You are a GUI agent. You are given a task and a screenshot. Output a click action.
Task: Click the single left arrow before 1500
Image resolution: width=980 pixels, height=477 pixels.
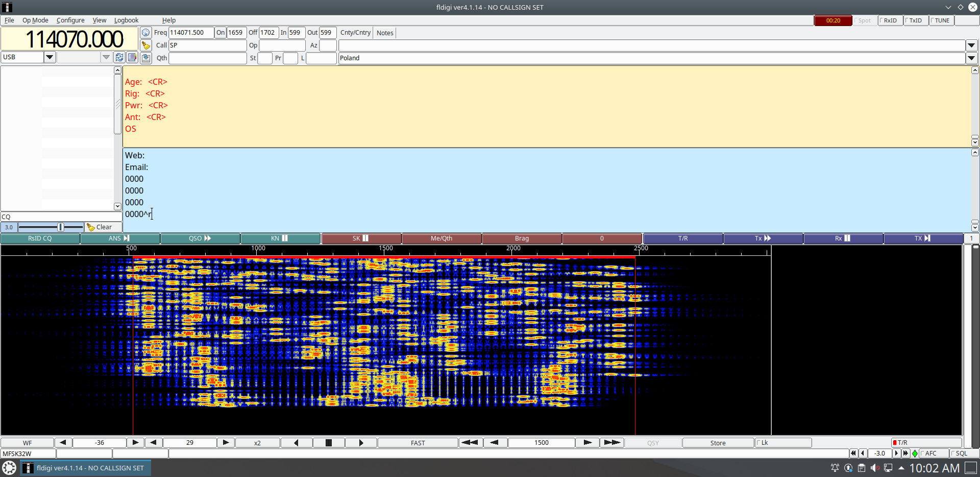click(495, 443)
